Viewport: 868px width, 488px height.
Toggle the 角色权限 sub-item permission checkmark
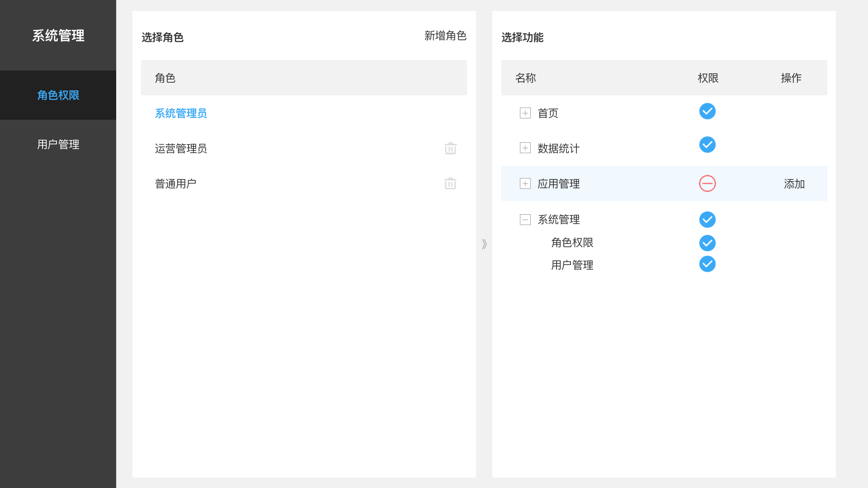pyautogui.click(x=707, y=243)
